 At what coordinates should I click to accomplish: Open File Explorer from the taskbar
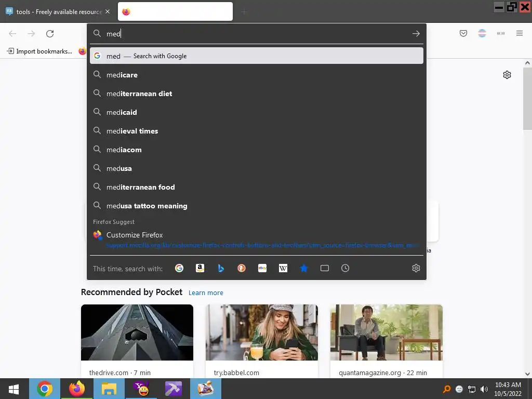109,389
